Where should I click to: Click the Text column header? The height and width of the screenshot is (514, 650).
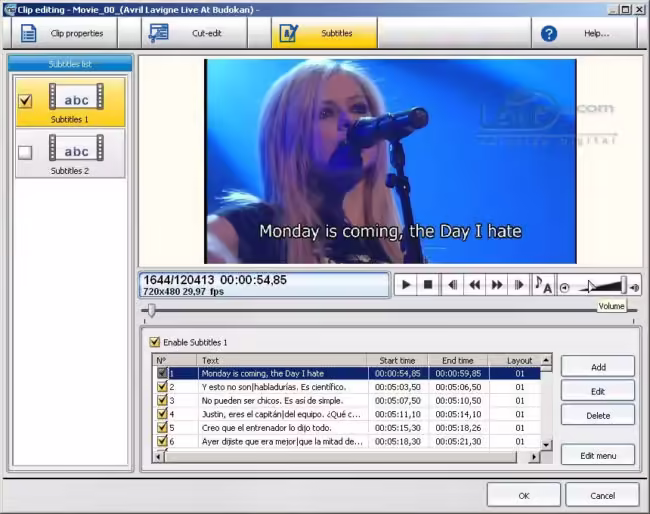pyautogui.click(x=282, y=360)
